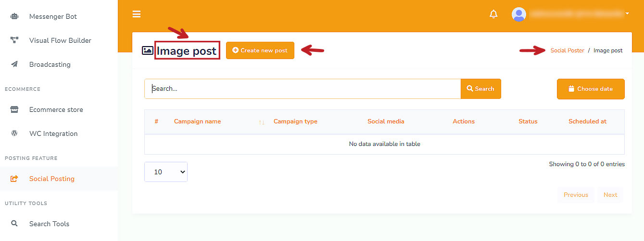Click the WC Integration WordPress icon
644x241 pixels.
click(14, 133)
